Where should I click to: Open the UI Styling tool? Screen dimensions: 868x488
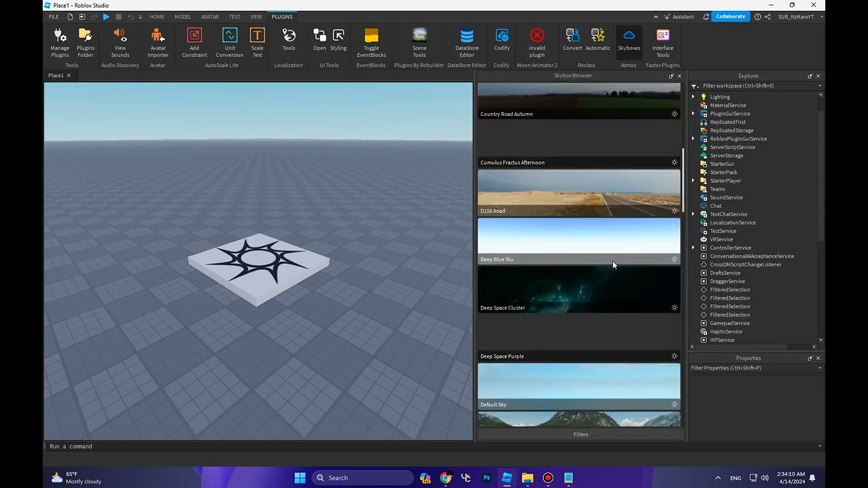pyautogui.click(x=338, y=39)
